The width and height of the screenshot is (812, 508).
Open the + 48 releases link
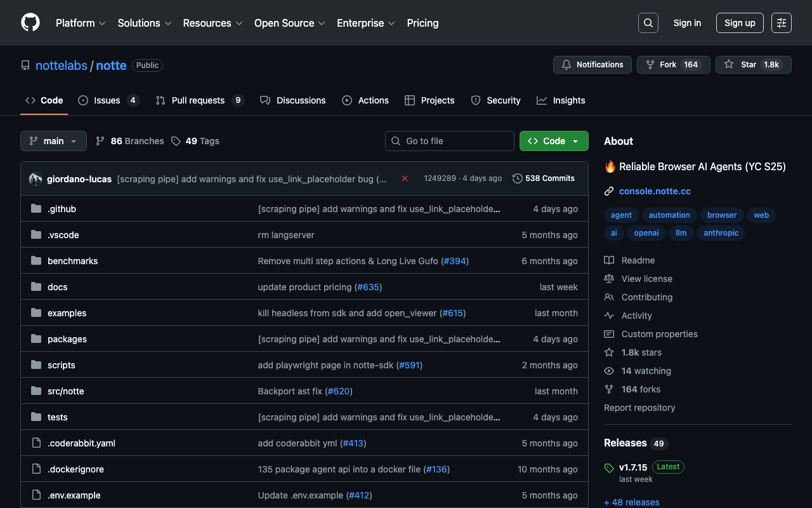pyautogui.click(x=631, y=502)
